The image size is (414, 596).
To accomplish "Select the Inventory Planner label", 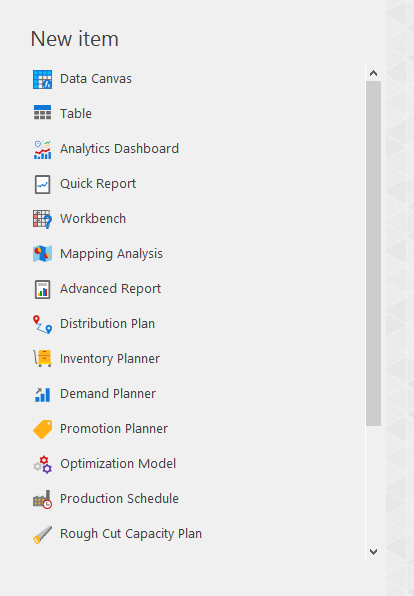I will (110, 359).
